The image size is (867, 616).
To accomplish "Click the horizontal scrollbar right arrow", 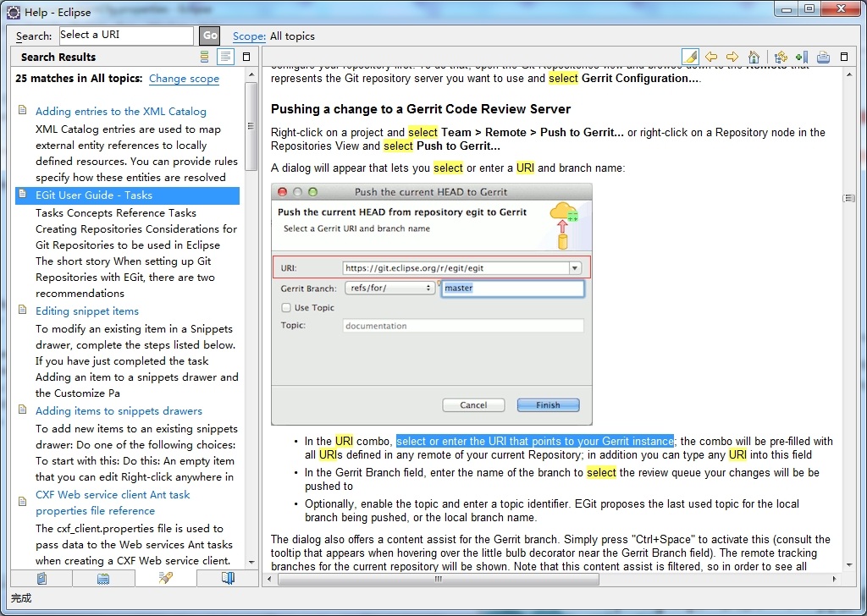I will [x=834, y=579].
